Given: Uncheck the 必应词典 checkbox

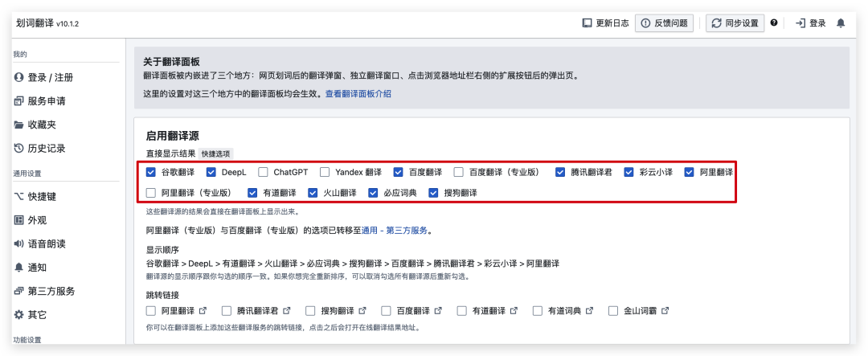Looking at the screenshot, I should tap(373, 193).
